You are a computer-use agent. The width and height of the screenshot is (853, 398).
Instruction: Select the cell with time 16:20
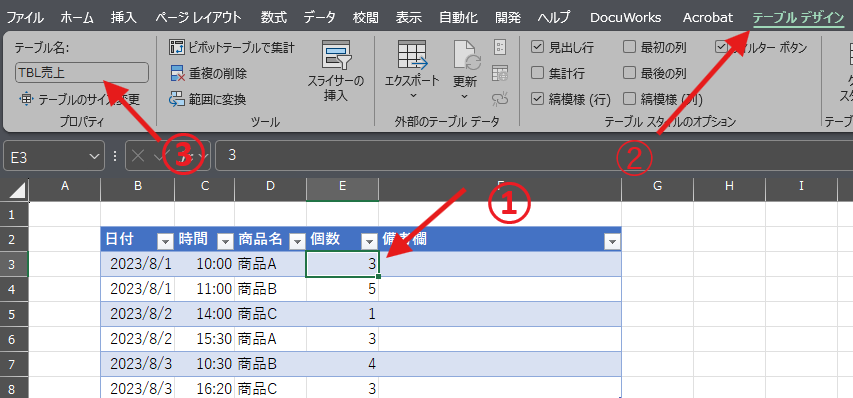pos(205,389)
